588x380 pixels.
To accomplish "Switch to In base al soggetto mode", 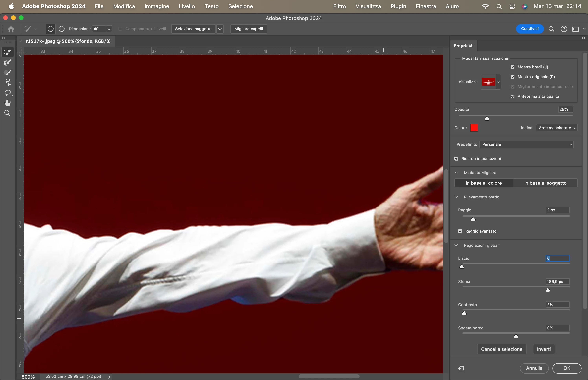I will pos(545,183).
